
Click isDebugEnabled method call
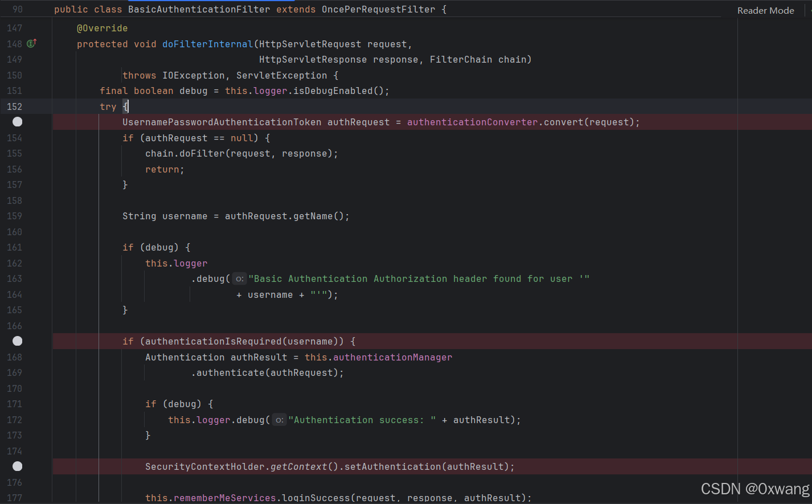click(x=333, y=91)
